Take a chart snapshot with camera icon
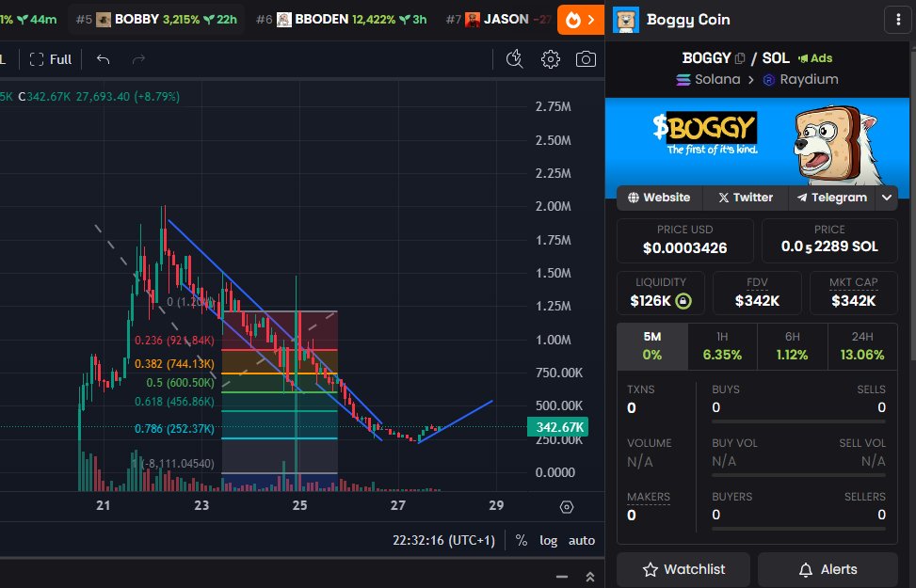The height and width of the screenshot is (588, 916). click(586, 59)
